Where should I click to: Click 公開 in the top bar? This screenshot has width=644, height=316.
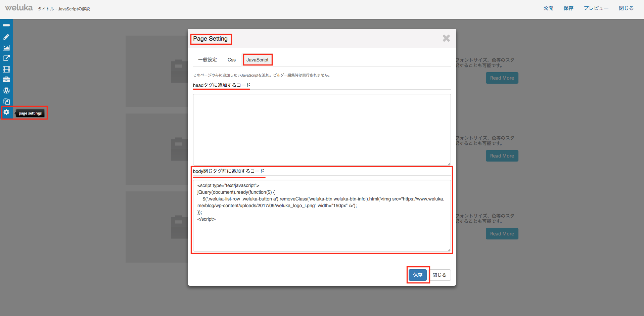click(x=548, y=8)
